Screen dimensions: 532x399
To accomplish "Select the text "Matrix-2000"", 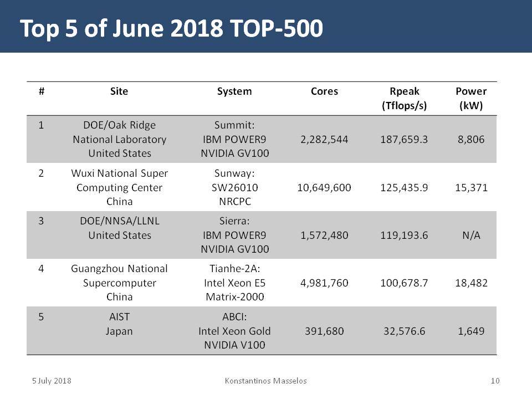I will click(x=235, y=297).
